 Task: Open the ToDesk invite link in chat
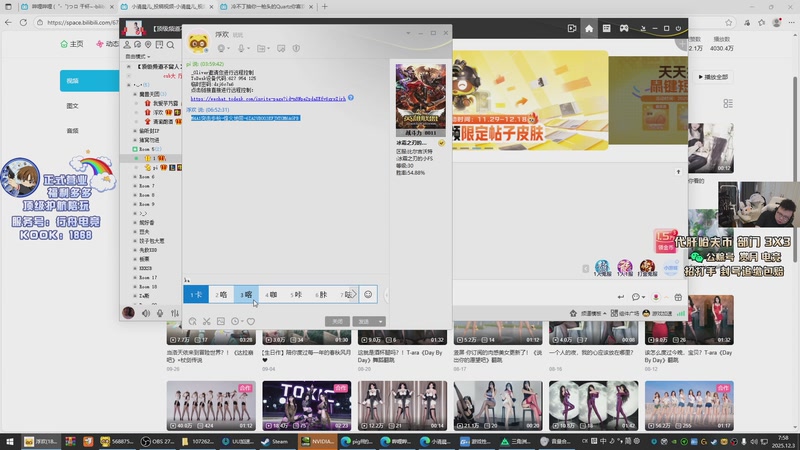pos(268,98)
